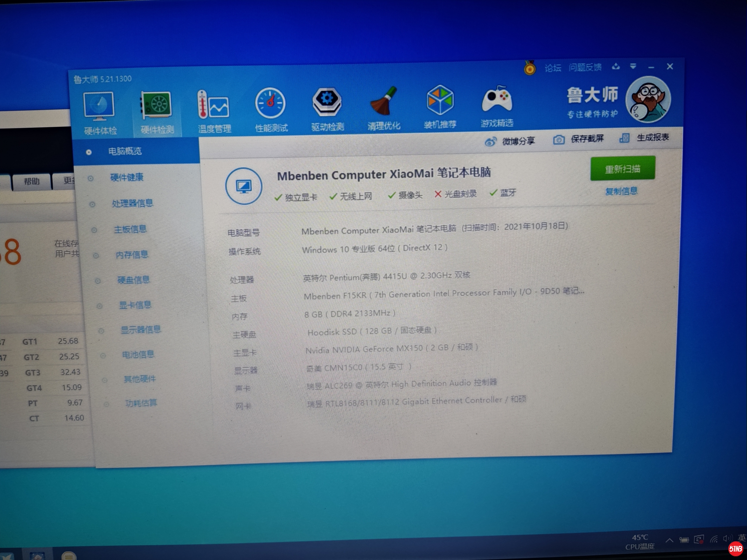747x560 pixels.
Task: Click 生成报表 generate report
Action: [x=644, y=138]
